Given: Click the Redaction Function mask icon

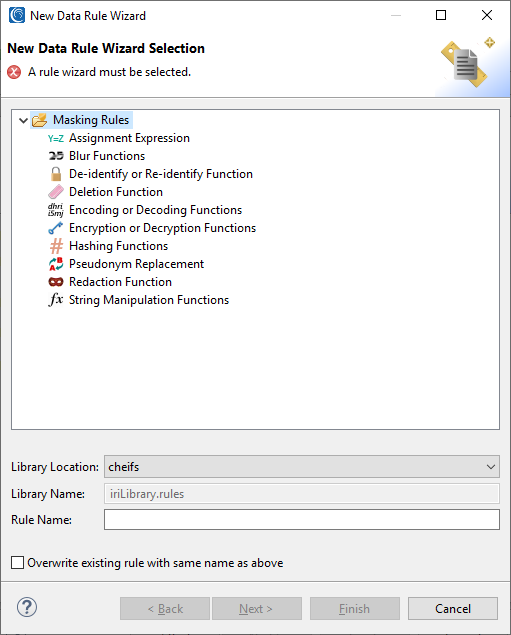Looking at the screenshot, I should [56, 282].
